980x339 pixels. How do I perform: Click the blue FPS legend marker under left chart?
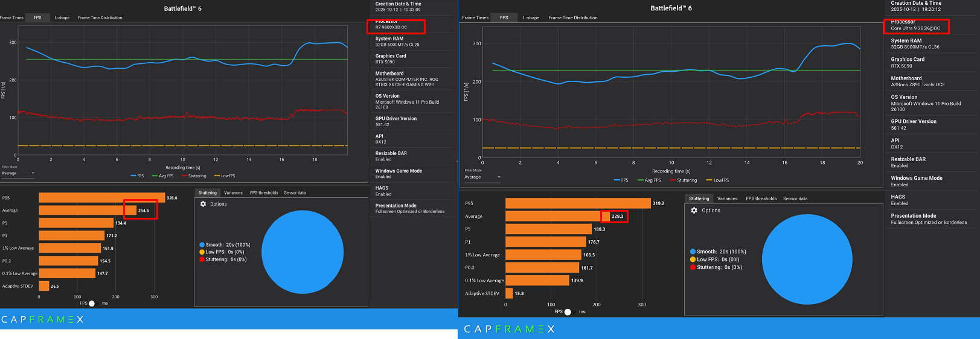pos(133,176)
